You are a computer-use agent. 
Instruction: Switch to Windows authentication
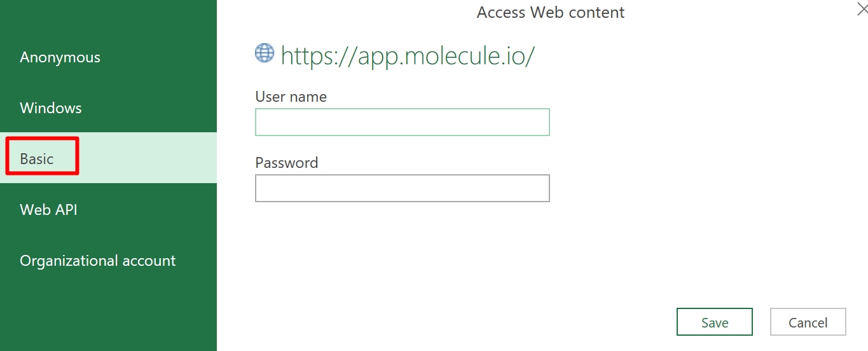pyautogui.click(x=51, y=108)
